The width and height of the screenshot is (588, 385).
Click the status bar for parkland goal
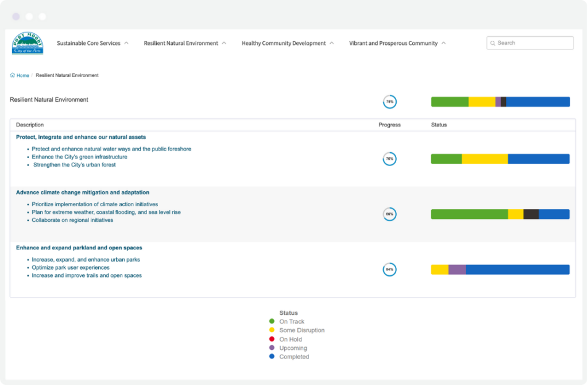pos(500,269)
